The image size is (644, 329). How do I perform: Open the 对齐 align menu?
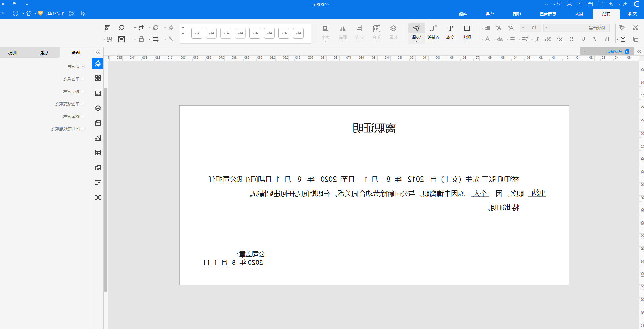pyautogui.click(x=359, y=33)
